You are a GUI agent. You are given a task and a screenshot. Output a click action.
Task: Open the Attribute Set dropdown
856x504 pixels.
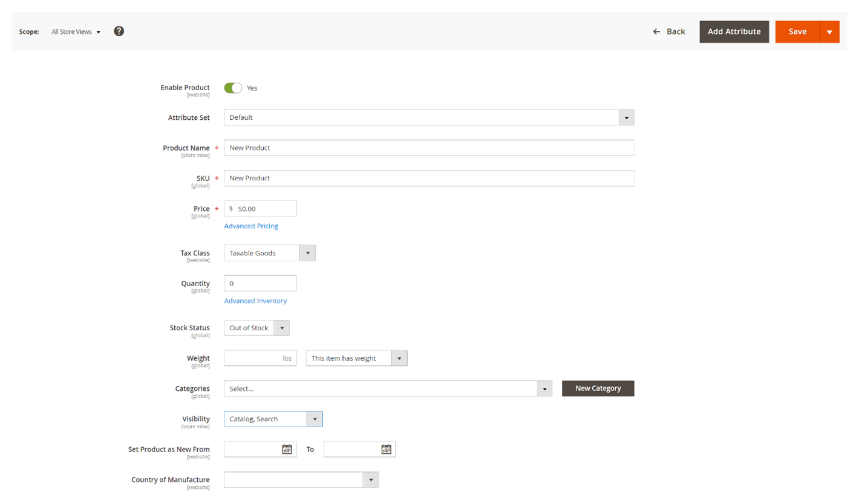point(627,117)
